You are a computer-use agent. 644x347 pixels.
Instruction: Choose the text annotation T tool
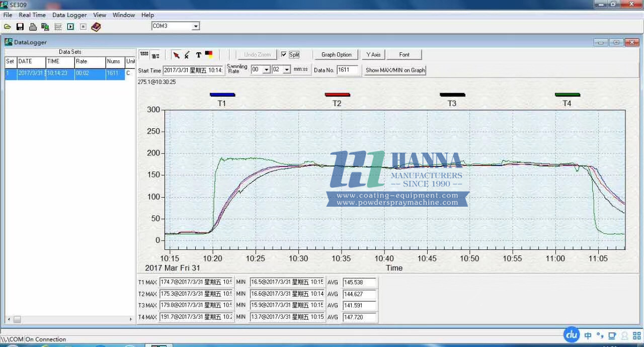[198, 55]
